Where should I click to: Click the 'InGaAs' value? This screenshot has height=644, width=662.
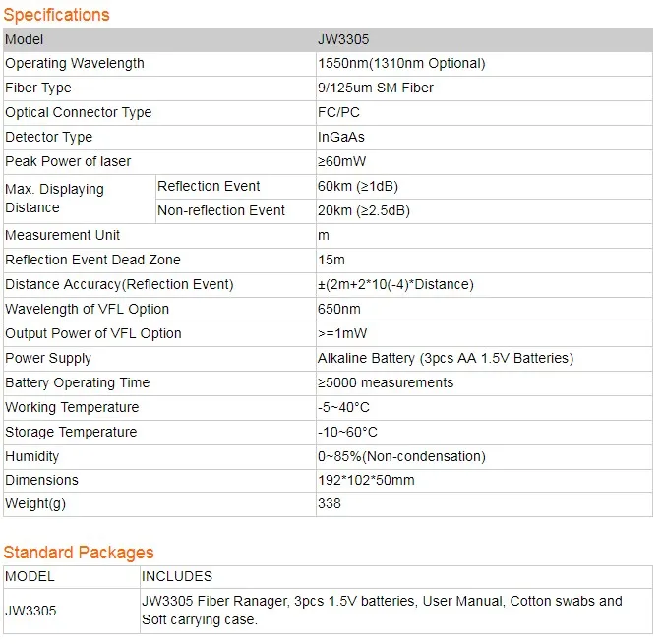[x=341, y=137]
